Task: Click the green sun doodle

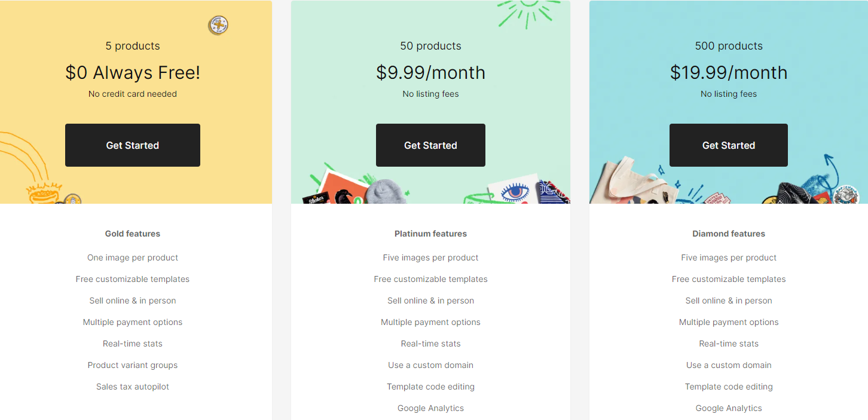Action: pyautogui.click(x=527, y=13)
